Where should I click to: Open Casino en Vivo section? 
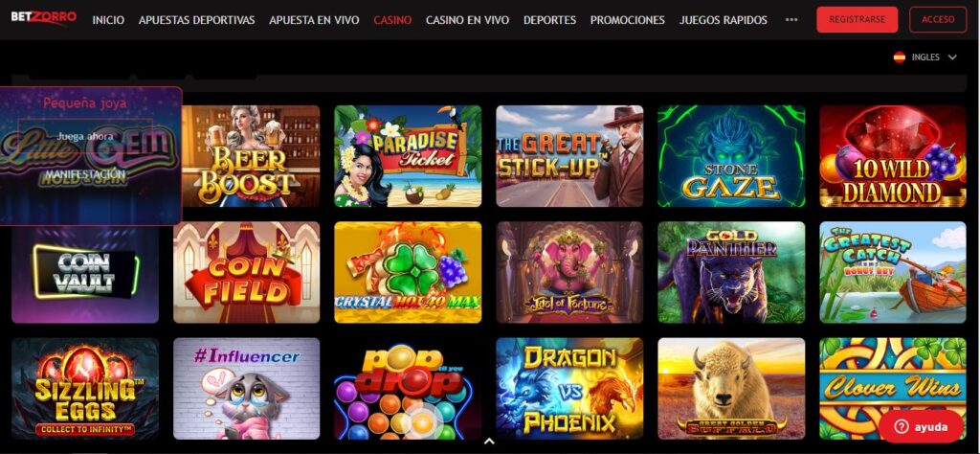click(x=467, y=20)
